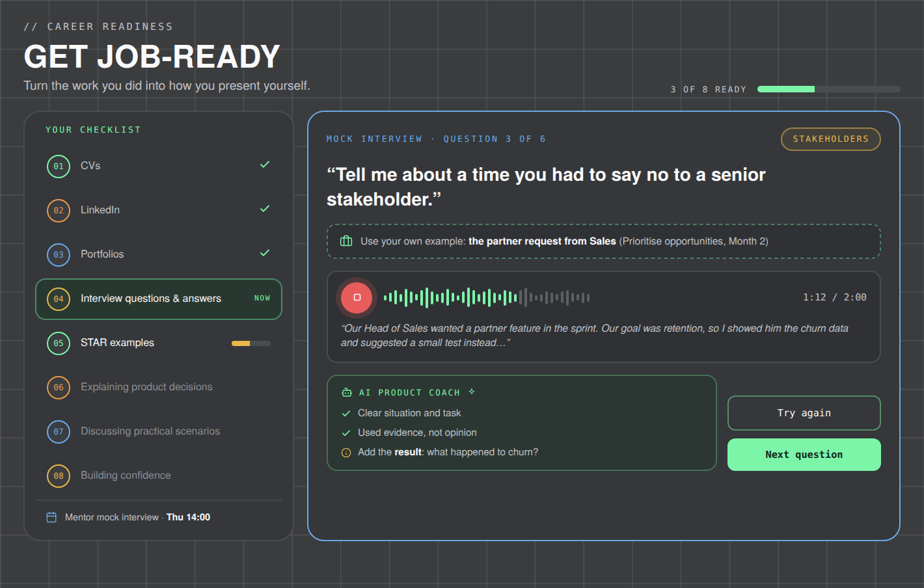Open the Portfolios checklist item
This screenshot has height=588, width=924.
pos(159,254)
